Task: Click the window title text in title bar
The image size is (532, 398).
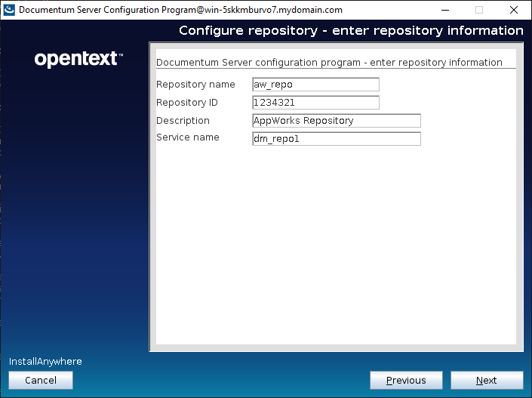Action: tap(180, 10)
